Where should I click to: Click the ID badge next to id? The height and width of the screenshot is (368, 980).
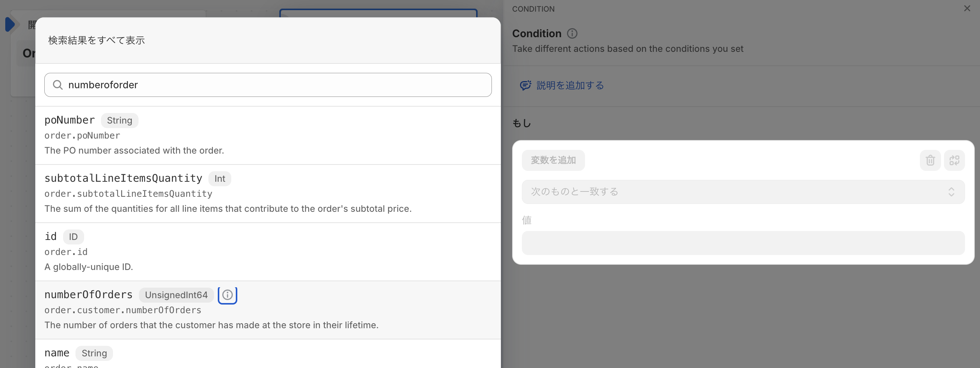click(x=73, y=237)
